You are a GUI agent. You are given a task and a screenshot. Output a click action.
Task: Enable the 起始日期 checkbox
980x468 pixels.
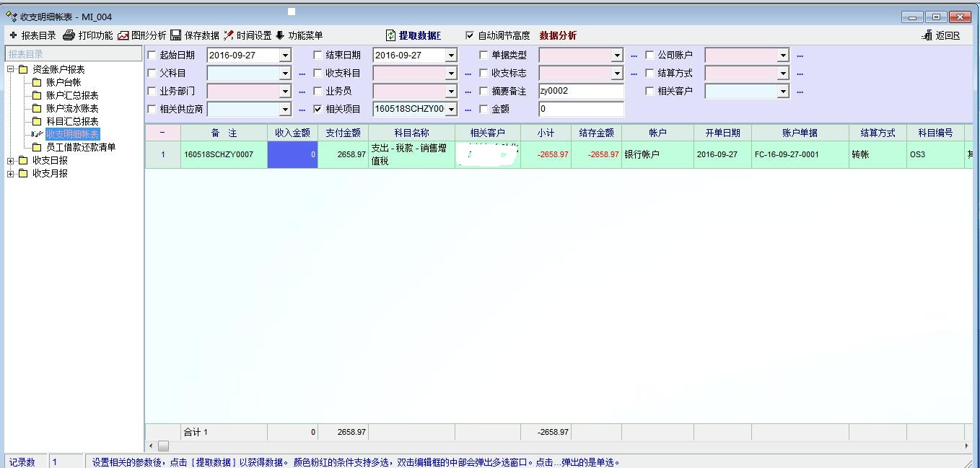pos(152,55)
